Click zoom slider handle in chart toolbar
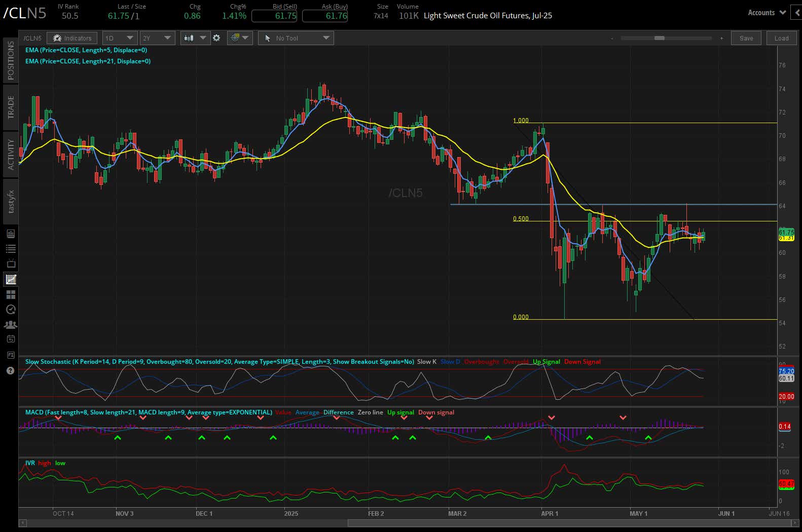 660,38
